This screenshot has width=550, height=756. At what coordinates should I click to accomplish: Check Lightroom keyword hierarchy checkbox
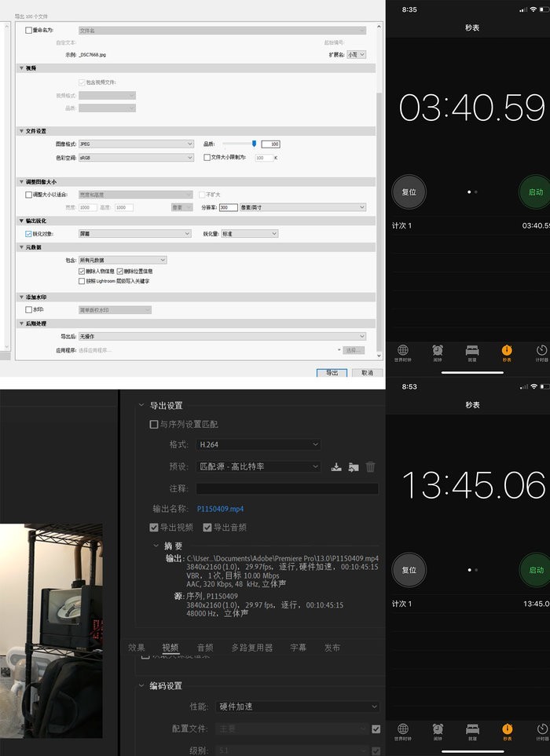click(x=82, y=281)
